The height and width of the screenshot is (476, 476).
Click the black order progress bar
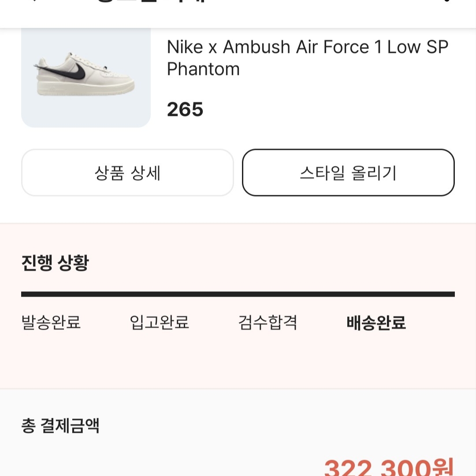click(x=238, y=294)
